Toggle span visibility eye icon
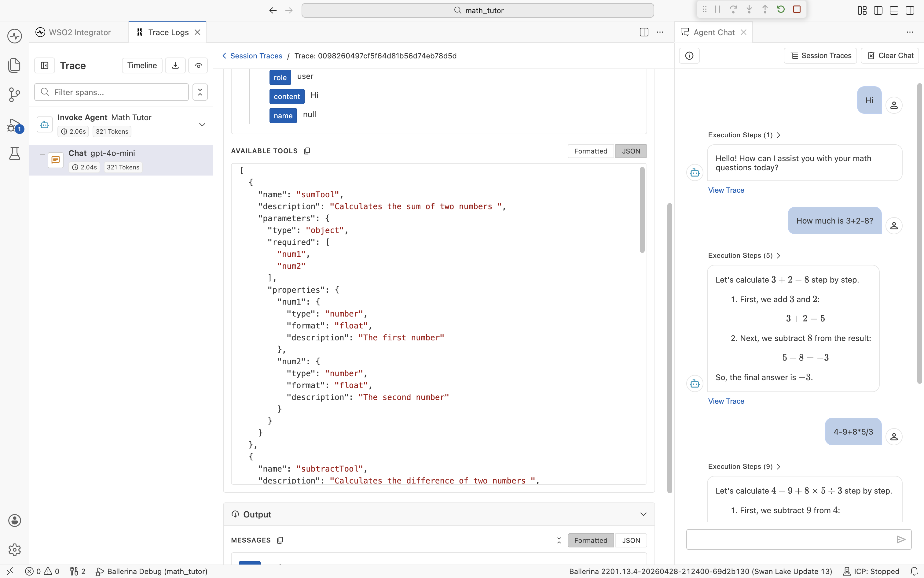The image size is (924, 578). click(x=198, y=65)
